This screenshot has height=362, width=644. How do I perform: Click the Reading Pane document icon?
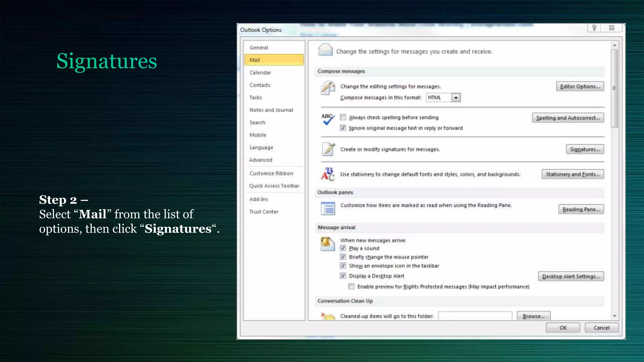point(328,208)
